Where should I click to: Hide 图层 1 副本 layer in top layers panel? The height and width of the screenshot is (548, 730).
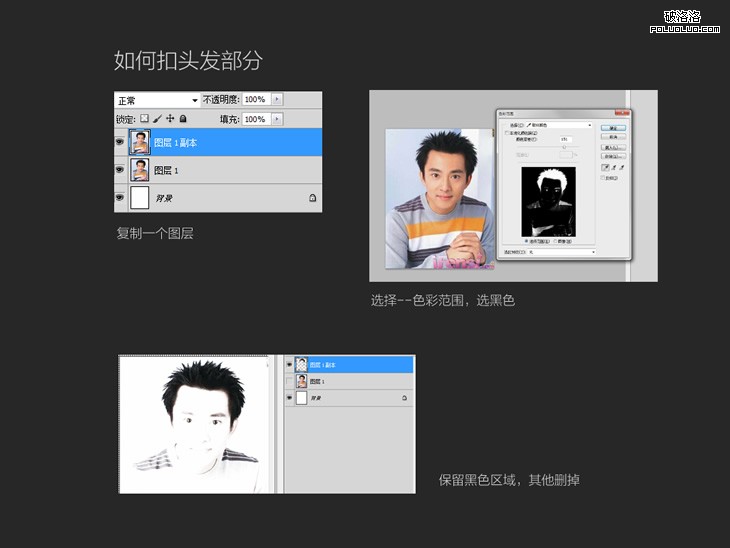click(x=121, y=142)
